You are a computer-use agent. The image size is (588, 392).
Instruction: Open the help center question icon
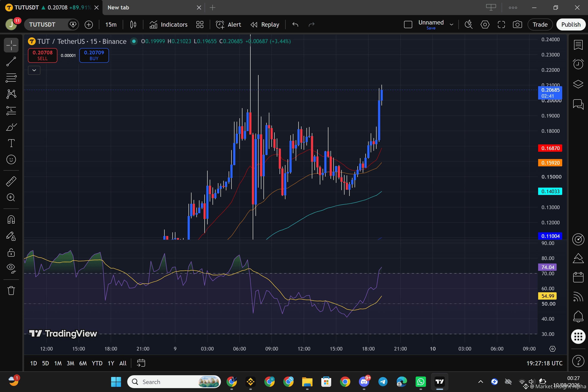click(578, 361)
